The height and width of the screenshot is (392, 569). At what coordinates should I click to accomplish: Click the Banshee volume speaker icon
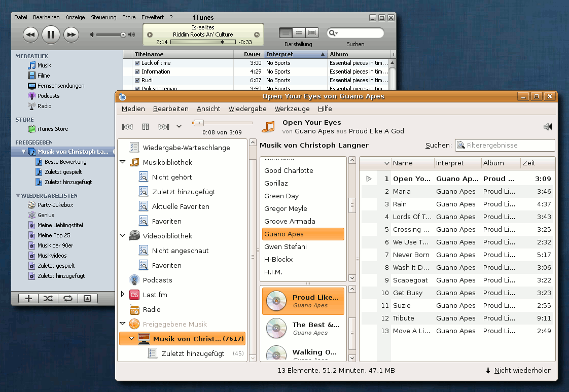[548, 127]
